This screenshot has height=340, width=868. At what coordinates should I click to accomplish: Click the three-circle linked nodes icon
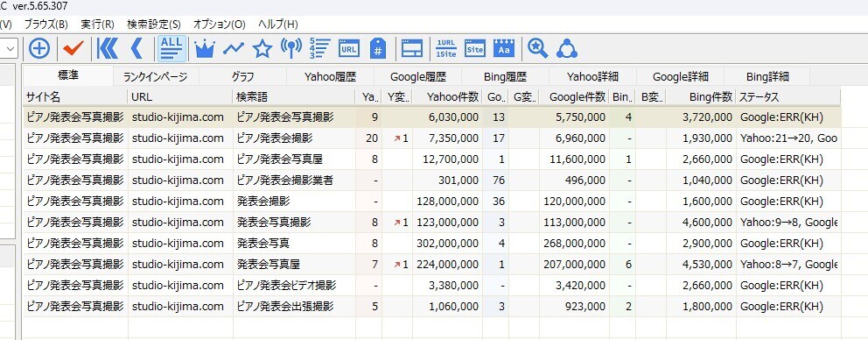click(567, 48)
